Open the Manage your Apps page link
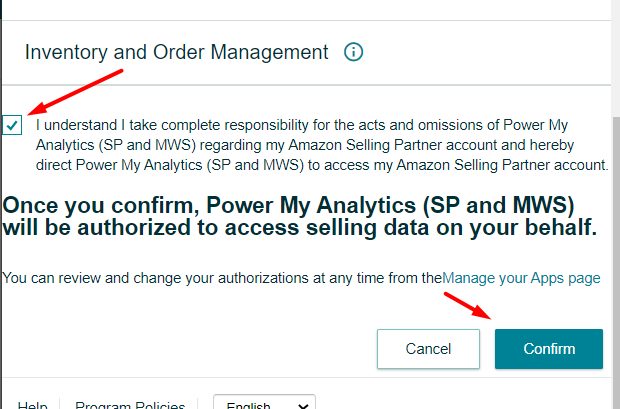The width and height of the screenshot is (620, 409). (x=521, y=278)
